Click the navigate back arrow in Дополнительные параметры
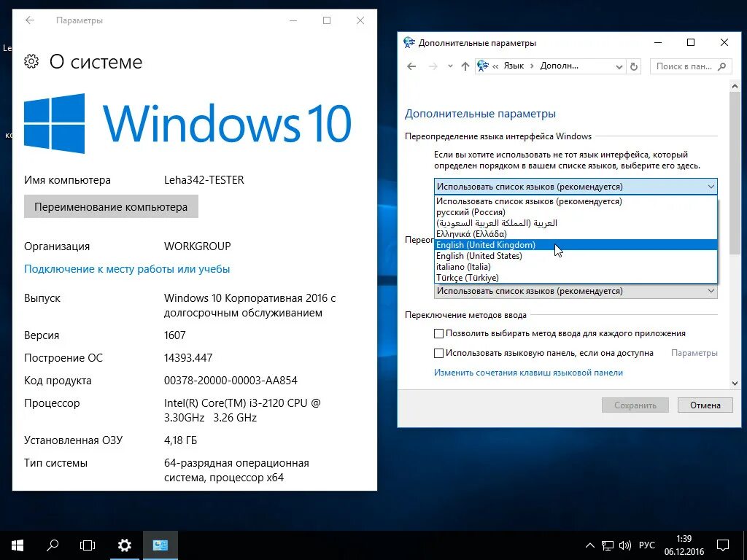The height and width of the screenshot is (560, 747). tap(411, 66)
